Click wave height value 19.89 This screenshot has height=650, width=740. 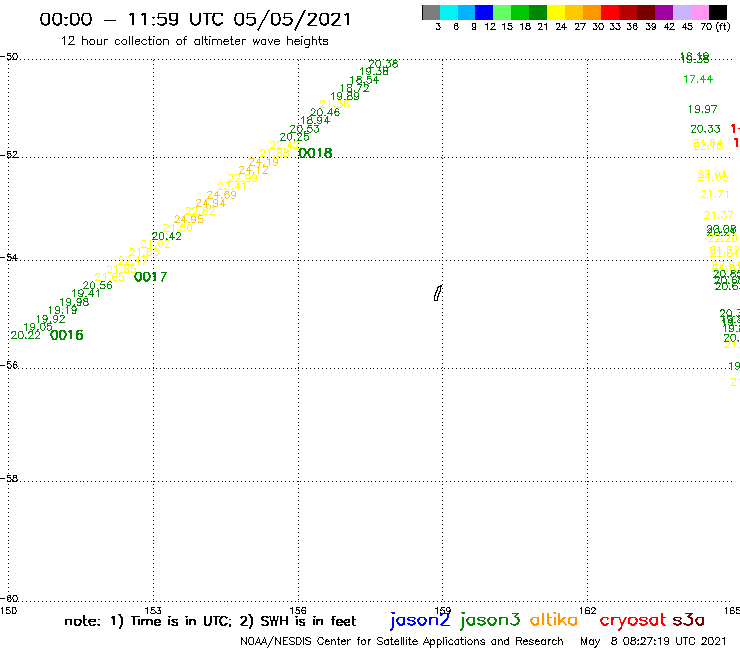pyautogui.click(x=345, y=96)
